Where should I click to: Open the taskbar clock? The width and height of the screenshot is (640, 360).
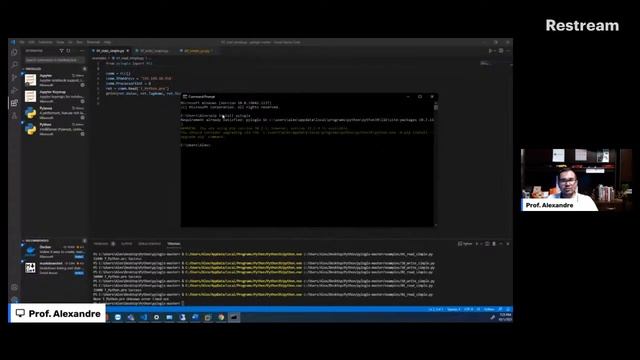pos(505,317)
